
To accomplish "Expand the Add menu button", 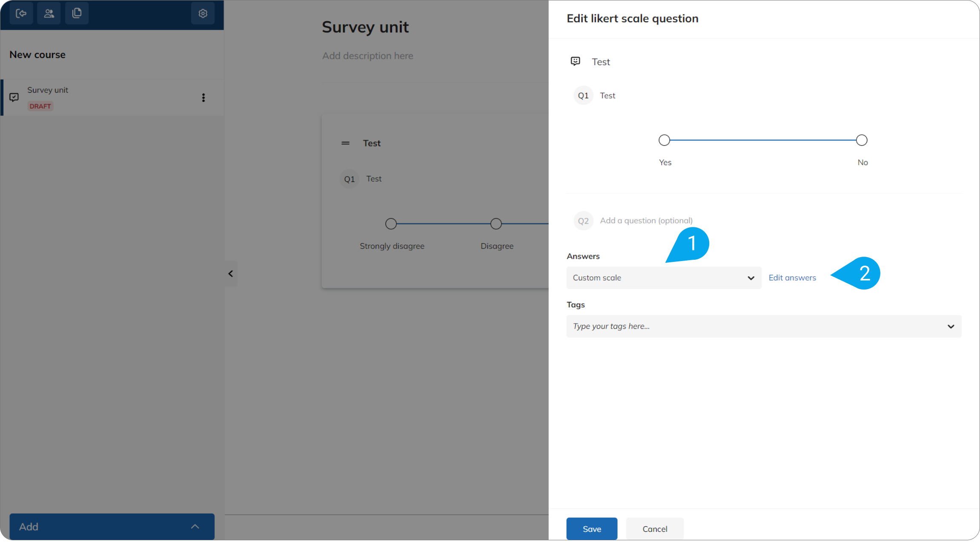I will click(112, 527).
